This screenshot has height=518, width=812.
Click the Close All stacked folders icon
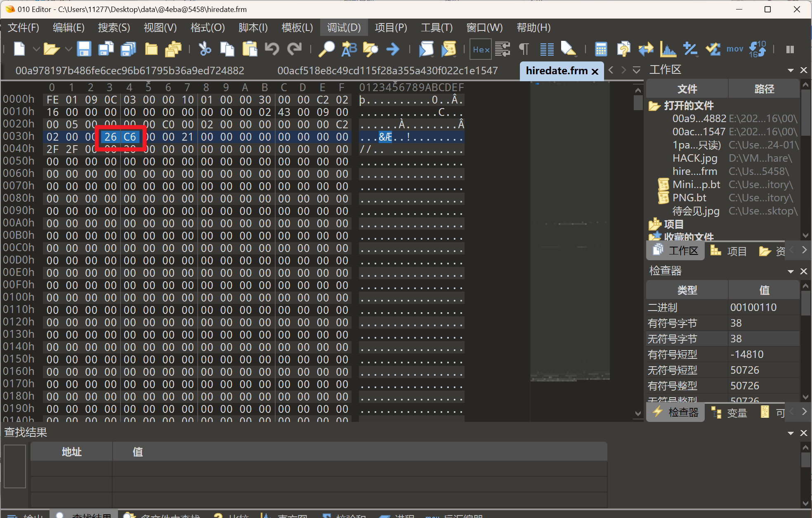click(x=173, y=49)
